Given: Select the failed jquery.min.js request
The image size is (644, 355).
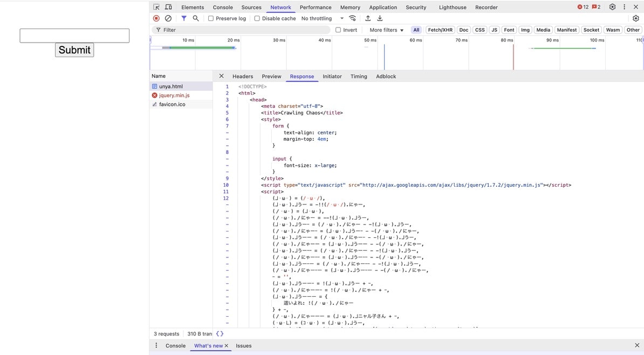Looking at the screenshot, I should (x=181, y=95).
